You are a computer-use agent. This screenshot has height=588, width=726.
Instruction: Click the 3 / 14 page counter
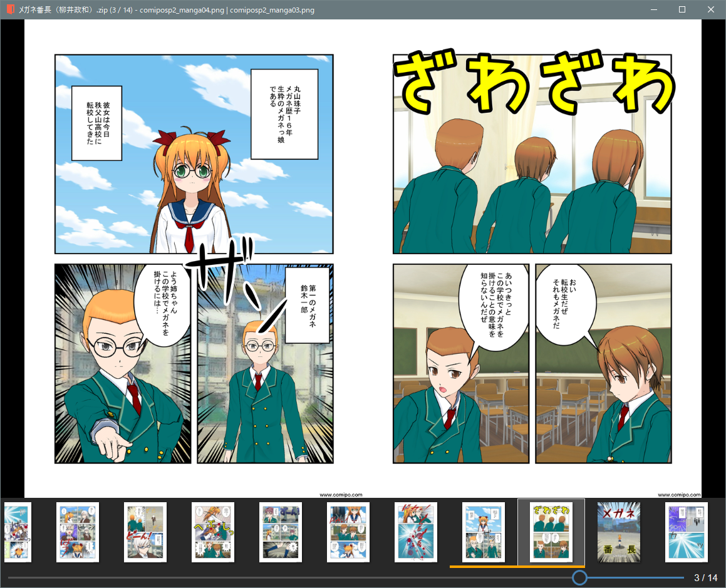(705, 578)
